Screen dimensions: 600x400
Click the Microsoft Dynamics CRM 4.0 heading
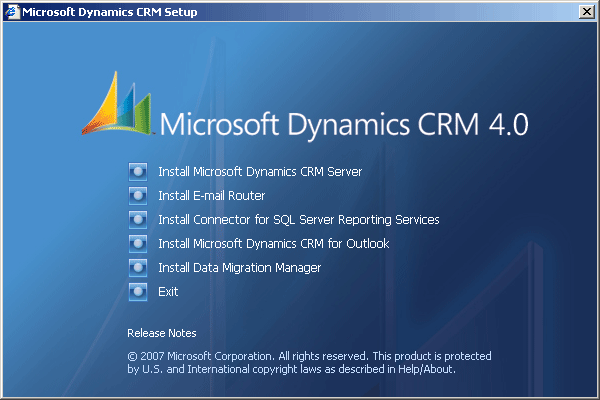(344, 124)
